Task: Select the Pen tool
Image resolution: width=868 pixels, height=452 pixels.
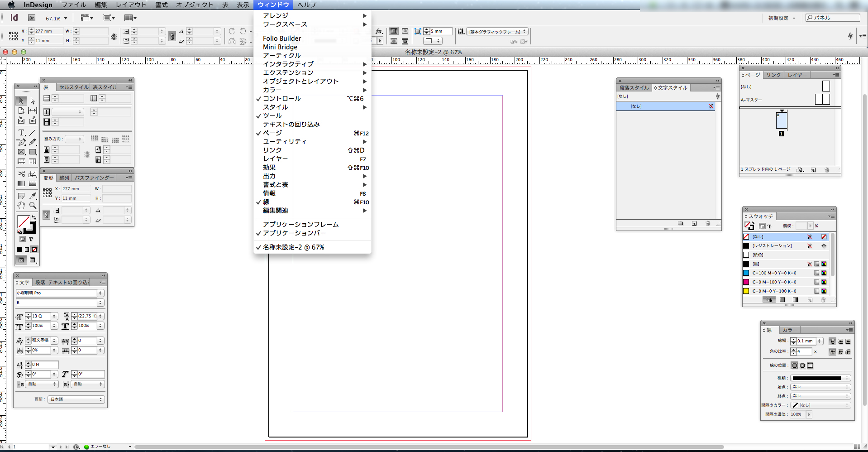Action: [21, 142]
